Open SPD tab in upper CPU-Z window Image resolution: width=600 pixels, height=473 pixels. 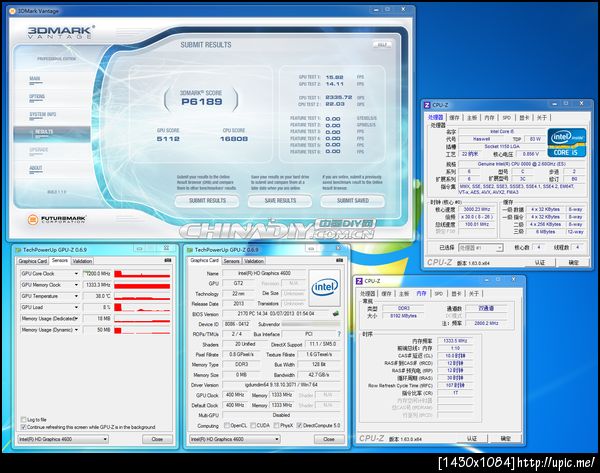507,117
